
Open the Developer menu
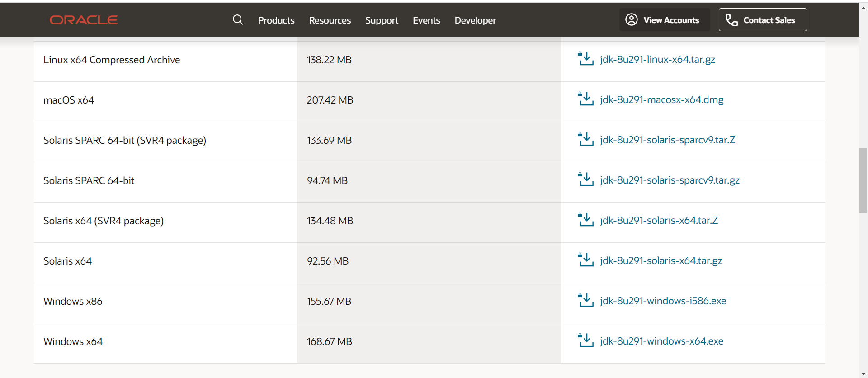[475, 20]
